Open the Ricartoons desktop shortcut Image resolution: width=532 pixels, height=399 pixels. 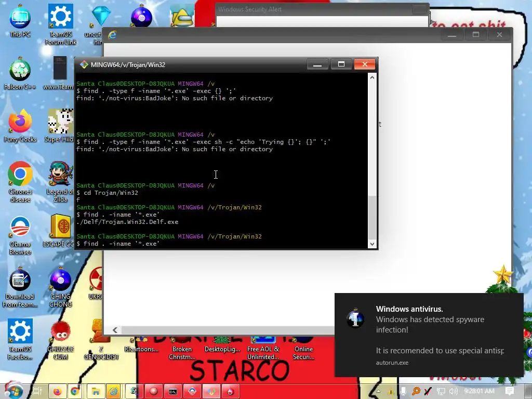click(x=141, y=345)
